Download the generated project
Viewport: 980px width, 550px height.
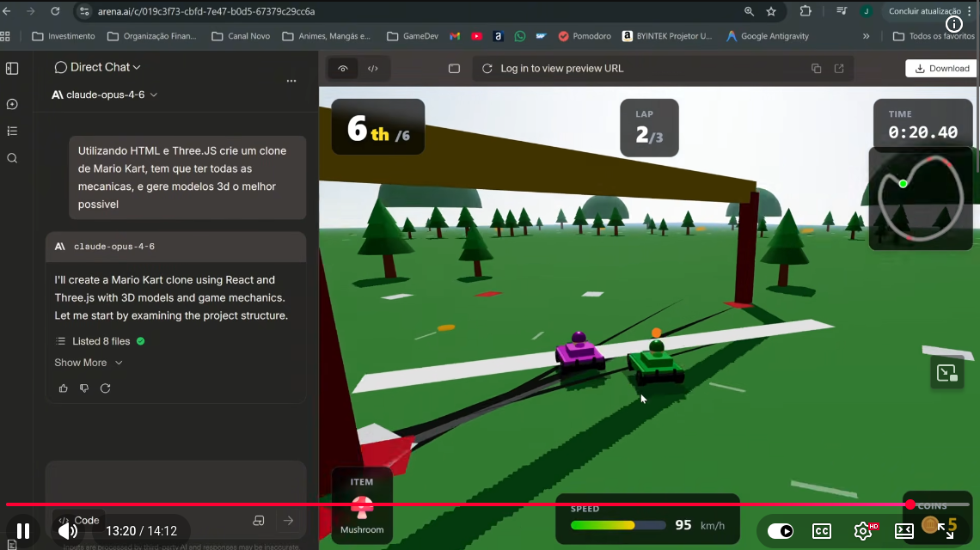click(x=941, y=68)
